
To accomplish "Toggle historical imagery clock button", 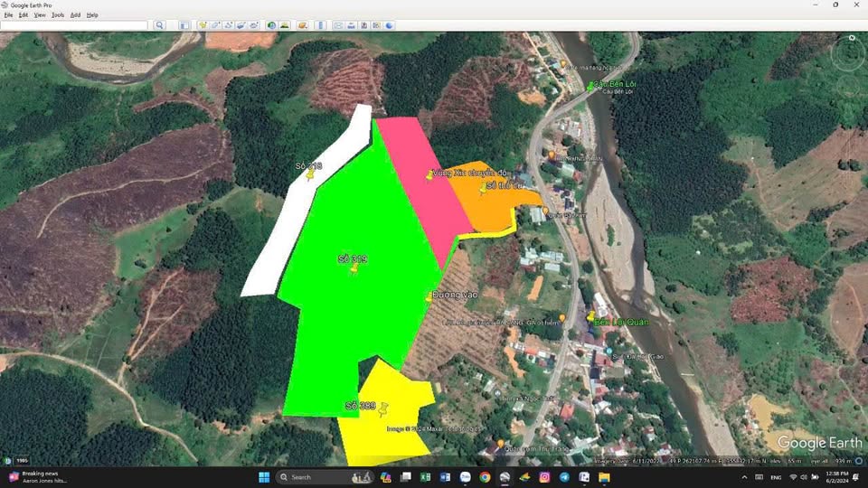I will point(271,25).
